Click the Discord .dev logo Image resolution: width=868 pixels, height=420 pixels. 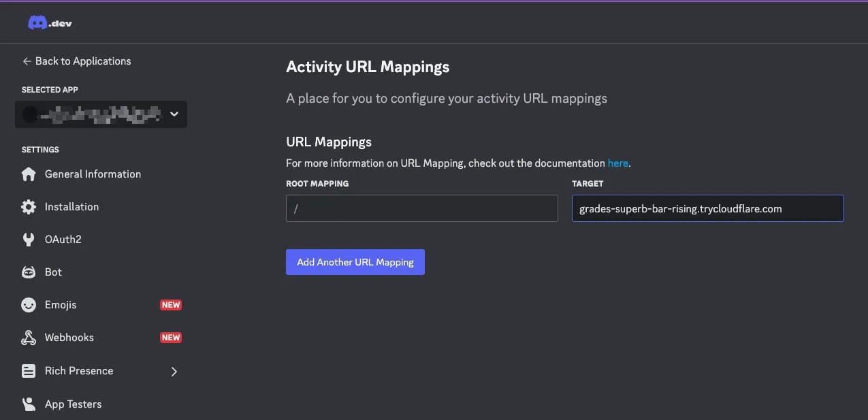50,23
